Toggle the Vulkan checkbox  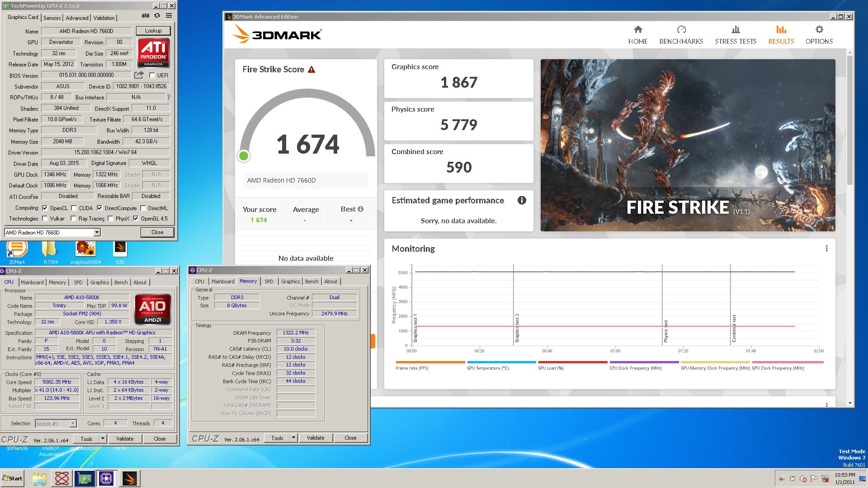(x=45, y=219)
